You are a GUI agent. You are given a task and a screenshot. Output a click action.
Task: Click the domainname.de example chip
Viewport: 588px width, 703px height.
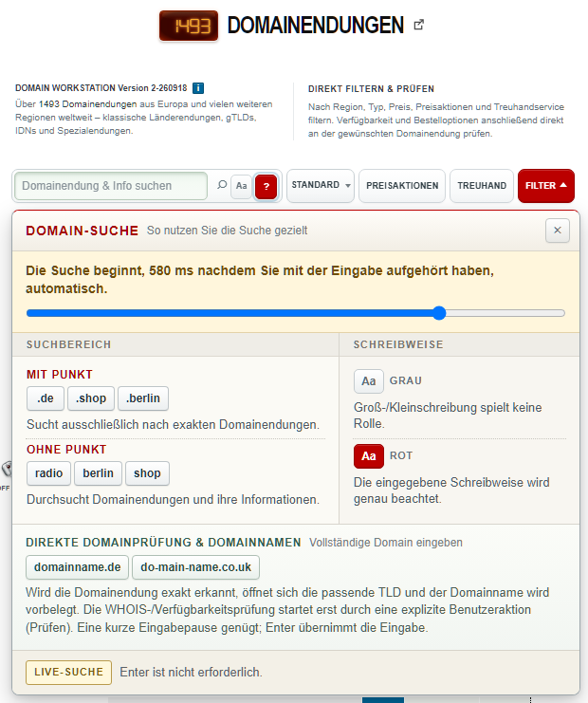point(77,567)
